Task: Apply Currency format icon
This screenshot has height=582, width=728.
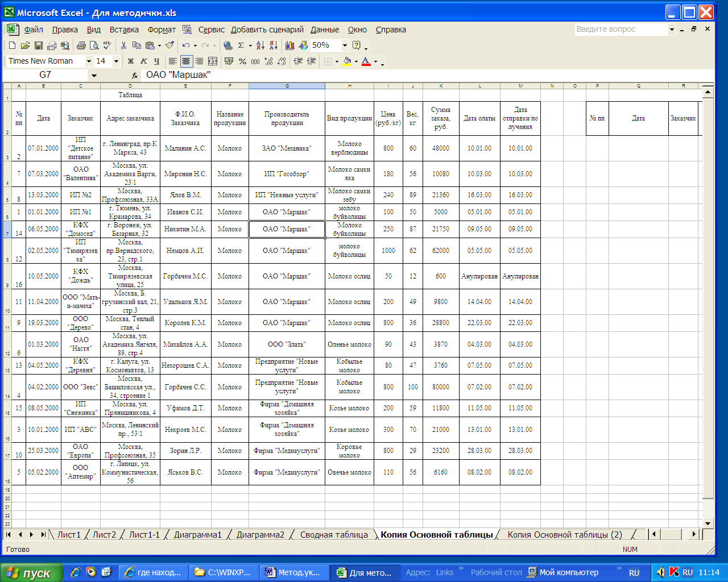Action: pos(229,61)
